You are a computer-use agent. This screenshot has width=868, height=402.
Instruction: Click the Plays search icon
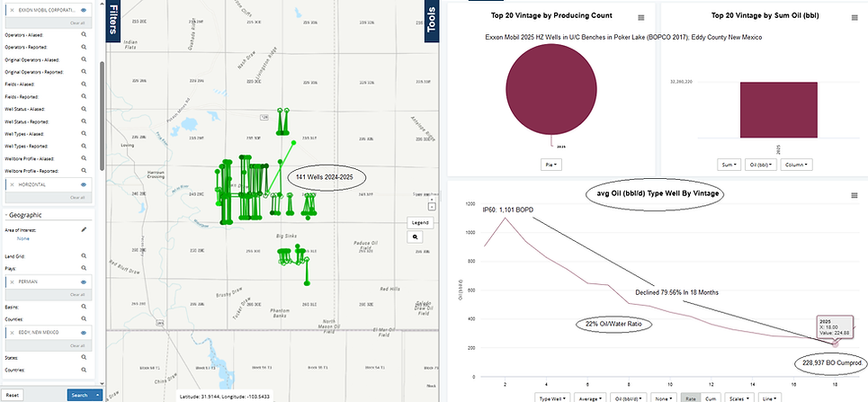click(85, 269)
